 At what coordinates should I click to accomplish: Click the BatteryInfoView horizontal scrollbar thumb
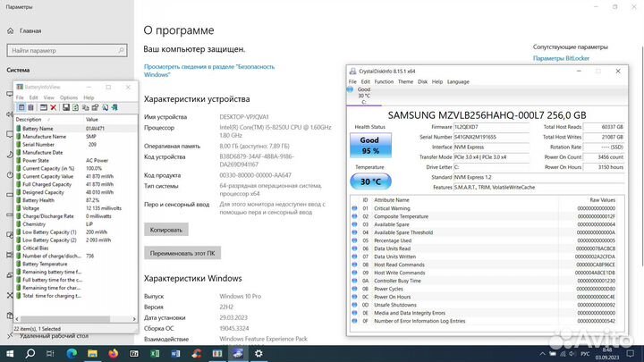point(65,319)
